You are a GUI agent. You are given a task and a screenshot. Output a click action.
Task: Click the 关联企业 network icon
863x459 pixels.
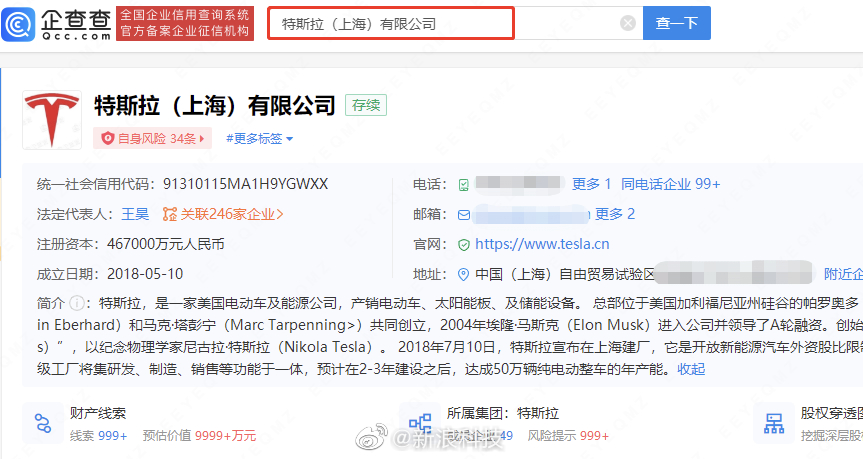pos(170,214)
